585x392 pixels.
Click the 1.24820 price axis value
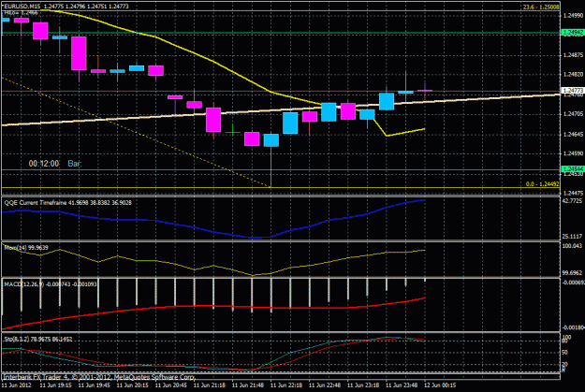(573, 75)
